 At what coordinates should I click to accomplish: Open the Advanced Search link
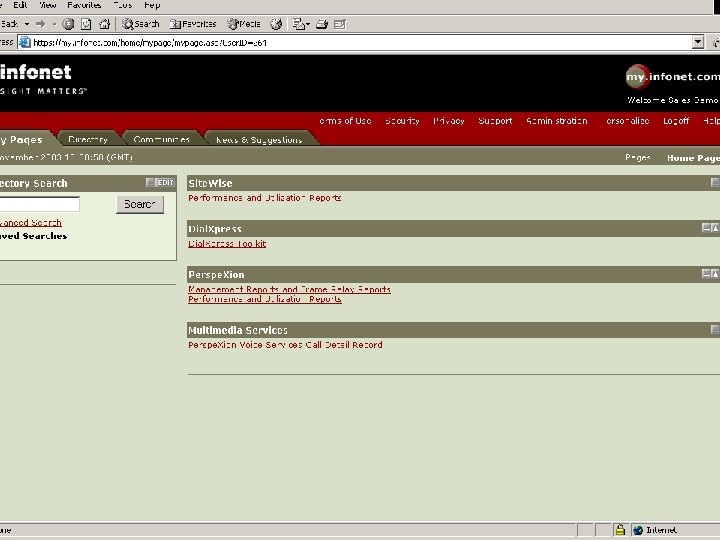[x=31, y=223]
